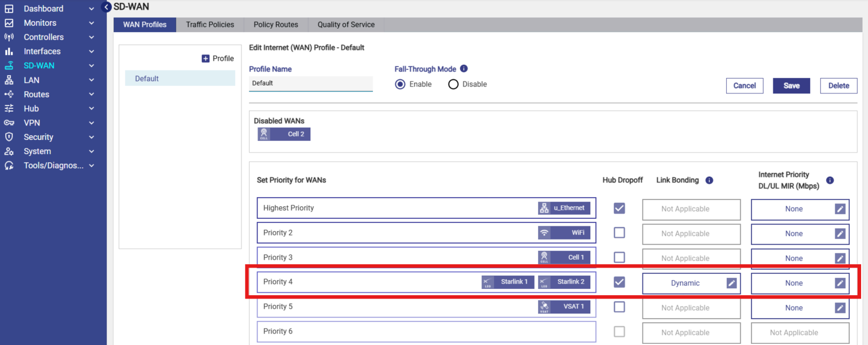
Task: Click the Starlink 1 WAN badge
Action: [508, 282]
